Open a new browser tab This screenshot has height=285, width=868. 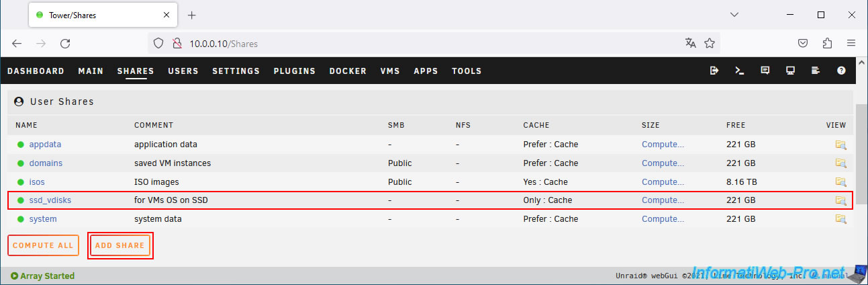191,15
